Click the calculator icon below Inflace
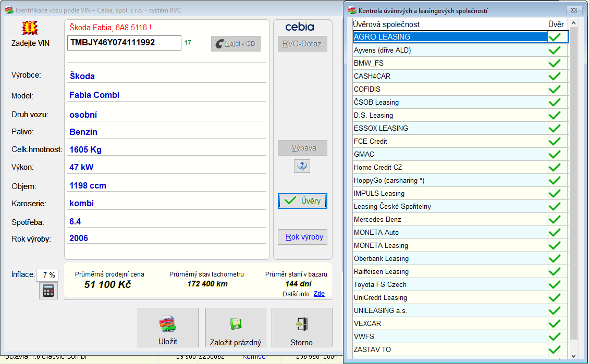 [x=48, y=291]
